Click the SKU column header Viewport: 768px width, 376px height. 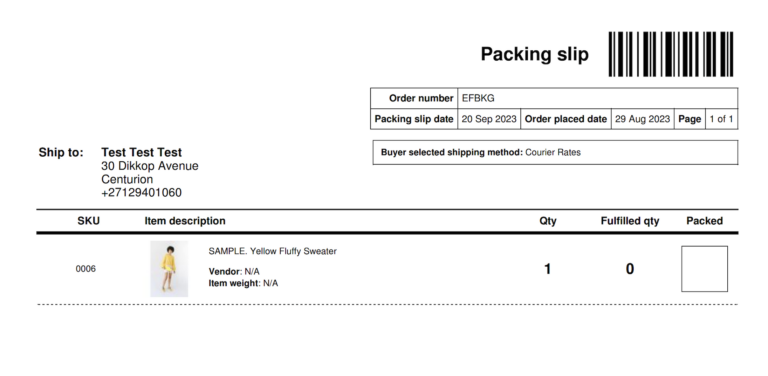[x=89, y=221]
